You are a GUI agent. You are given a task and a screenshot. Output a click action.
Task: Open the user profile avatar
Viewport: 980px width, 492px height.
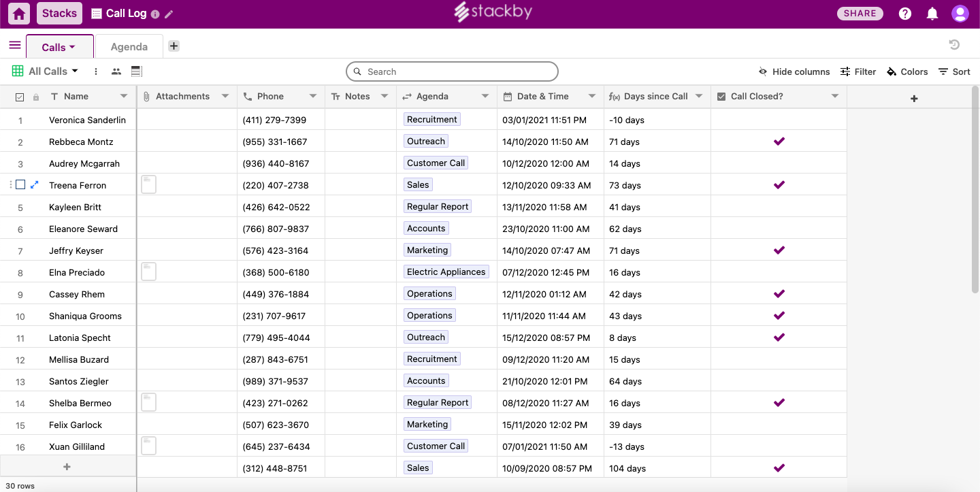[960, 14]
